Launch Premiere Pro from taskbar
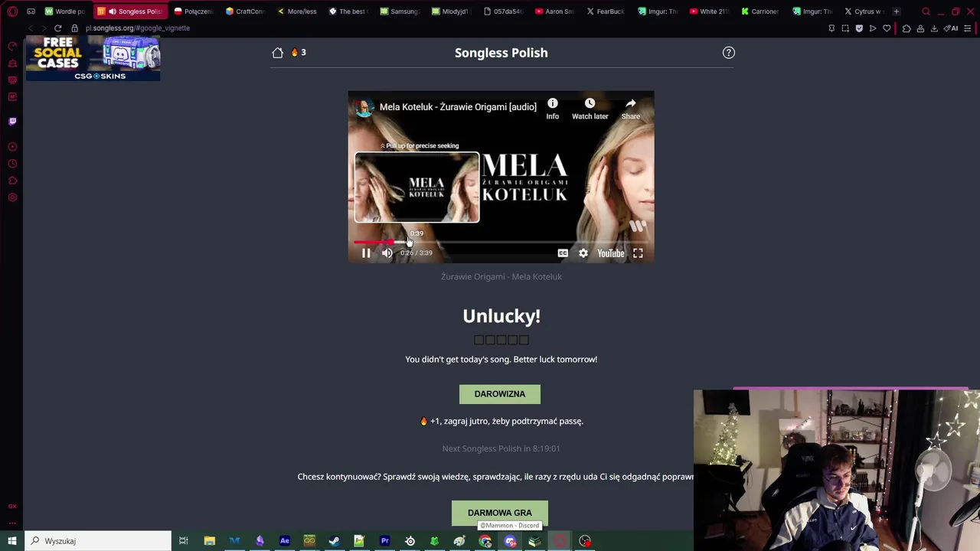This screenshot has height=551, width=980. [x=385, y=541]
